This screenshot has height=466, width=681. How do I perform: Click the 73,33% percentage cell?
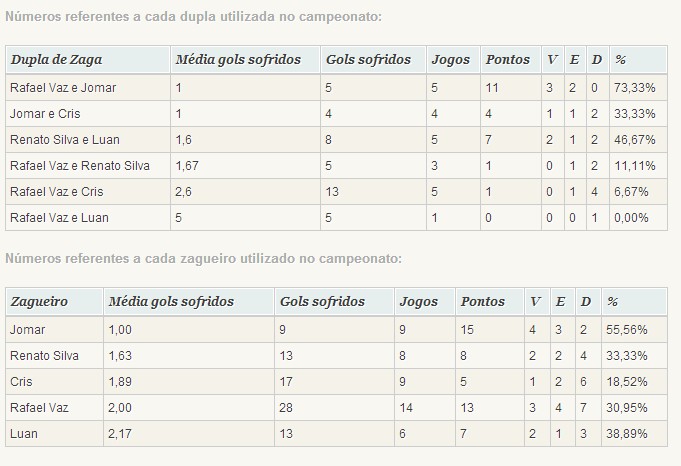[632, 88]
